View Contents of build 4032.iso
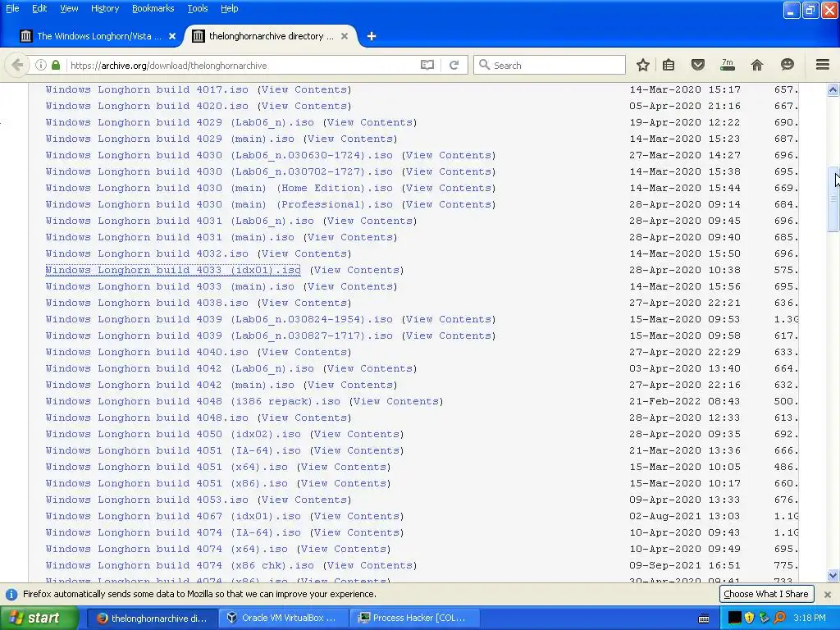Screen dimensions: 840x630 pyautogui.click(x=304, y=254)
